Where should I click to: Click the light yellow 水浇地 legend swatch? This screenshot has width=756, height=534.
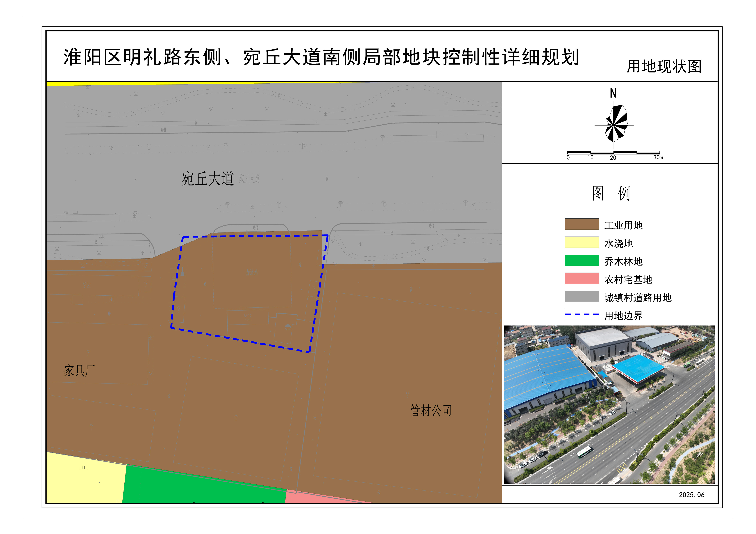[x=581, y=242]
